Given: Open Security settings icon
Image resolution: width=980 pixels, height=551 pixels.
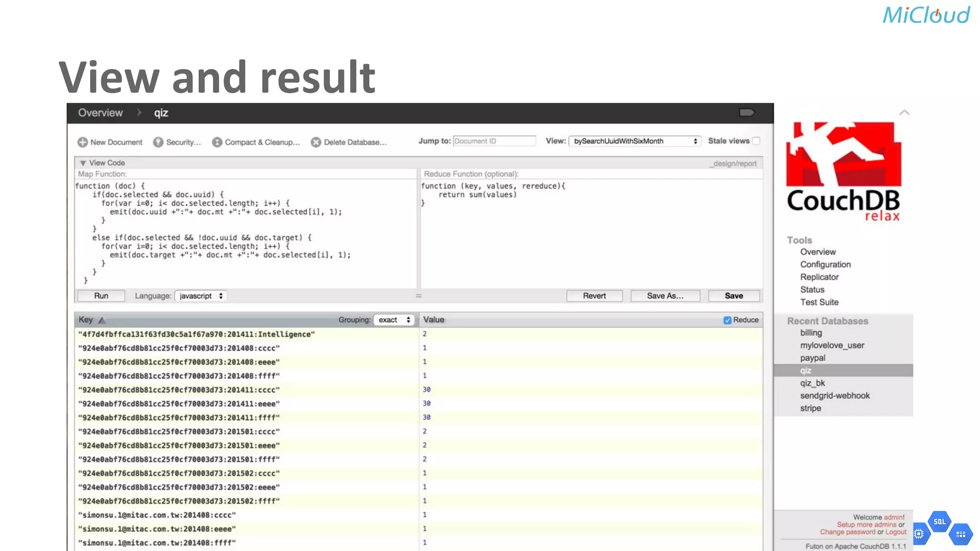Looking at the screenshot, I should coord(158,142).
